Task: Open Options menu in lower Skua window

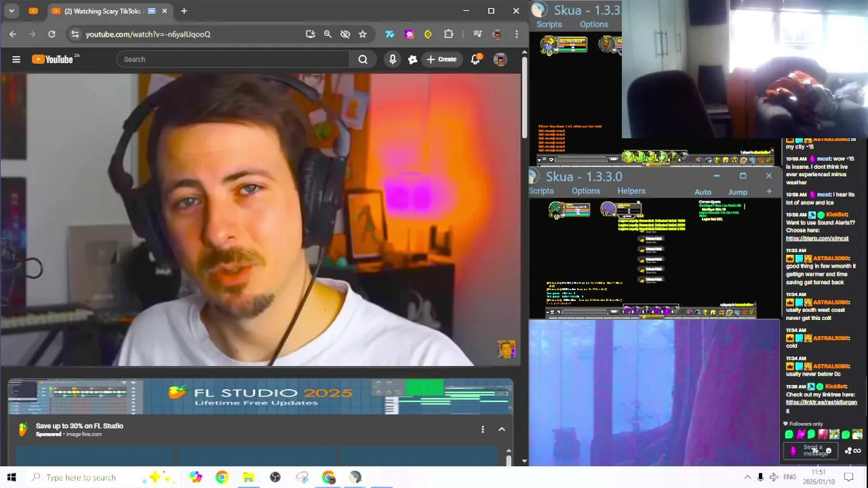Action: [x=586, y=191]
